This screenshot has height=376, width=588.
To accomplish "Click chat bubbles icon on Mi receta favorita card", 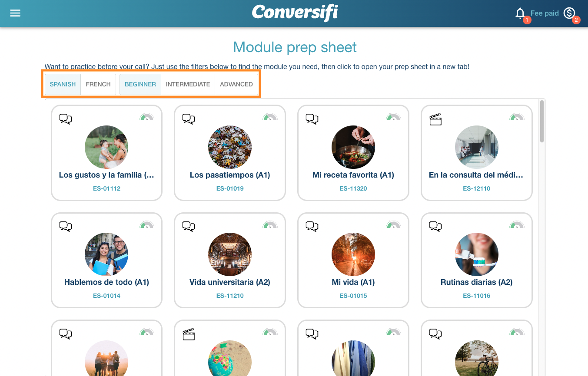I will 312,119.
